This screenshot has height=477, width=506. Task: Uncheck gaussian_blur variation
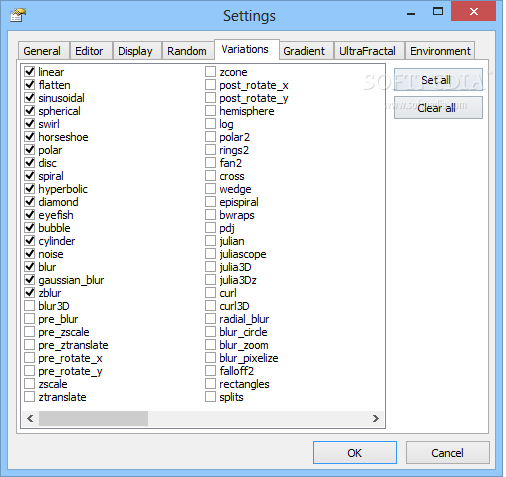coord(30,279)
